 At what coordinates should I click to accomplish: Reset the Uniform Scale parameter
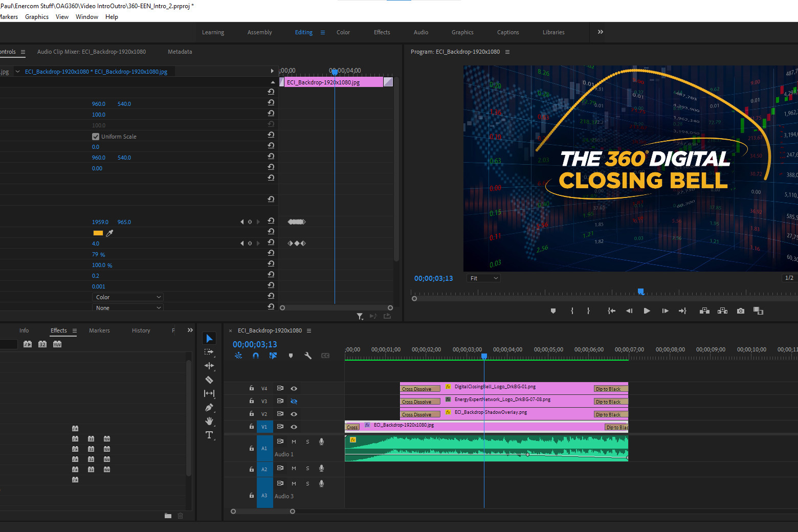271,135
